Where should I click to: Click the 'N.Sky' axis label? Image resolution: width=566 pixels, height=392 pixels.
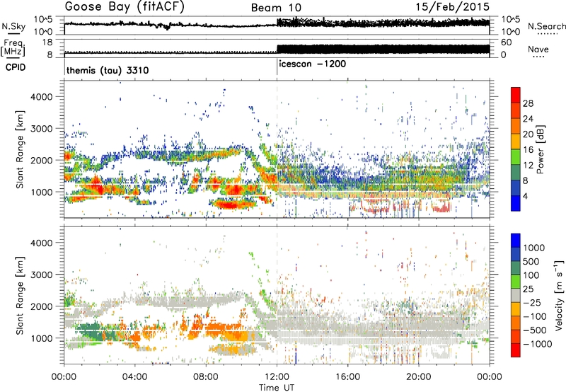pyautogui.click(x=13, y=26)
